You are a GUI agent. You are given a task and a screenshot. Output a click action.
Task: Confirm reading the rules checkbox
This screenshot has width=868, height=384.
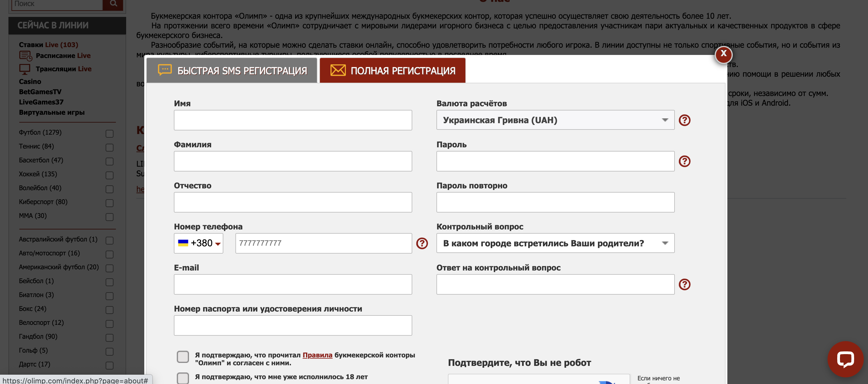[183, 357]
